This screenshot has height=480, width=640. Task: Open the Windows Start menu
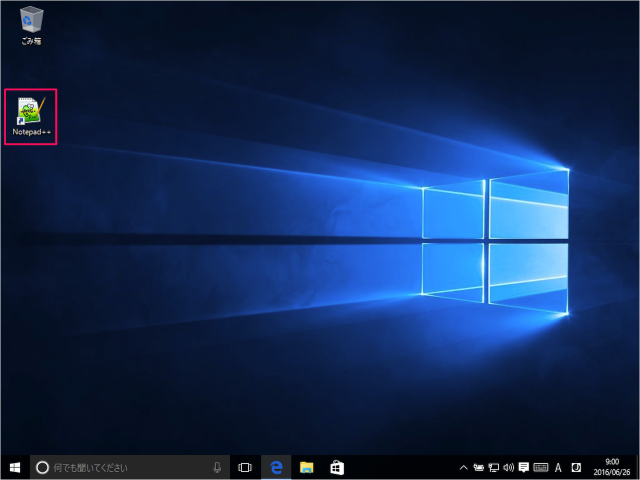pos(15,467)
